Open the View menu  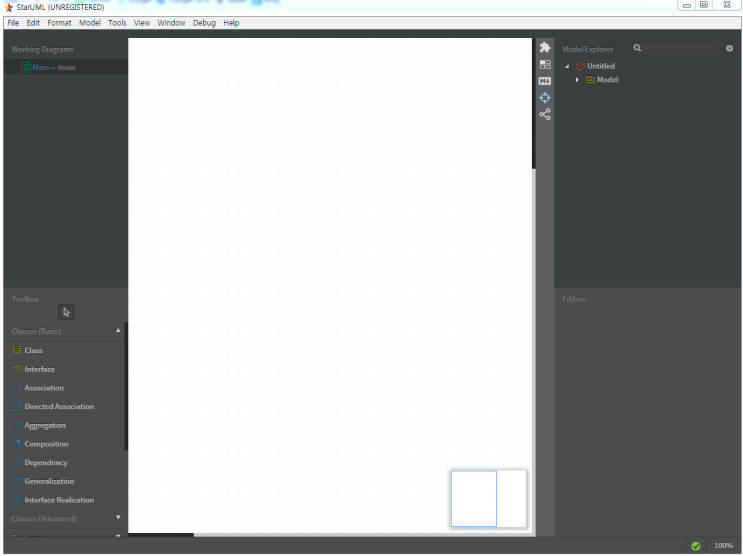coord(142,23)
